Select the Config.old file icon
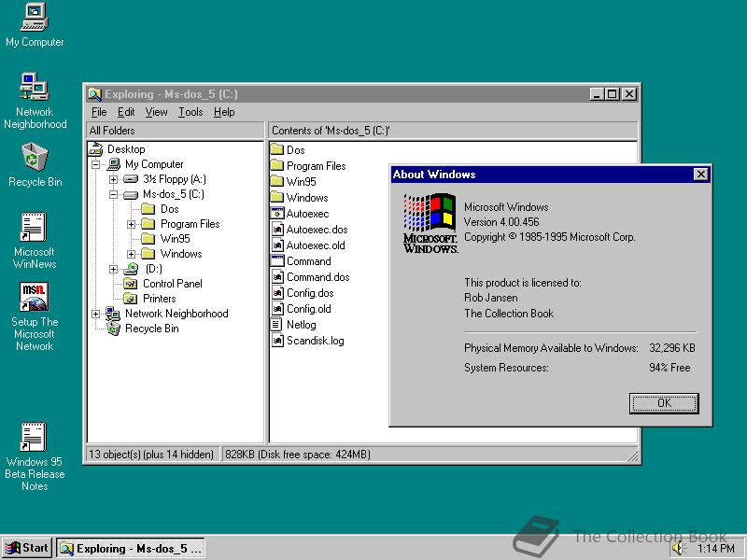Image resolution: width=747 pixels, height=560 pixels. pos(277,309)
